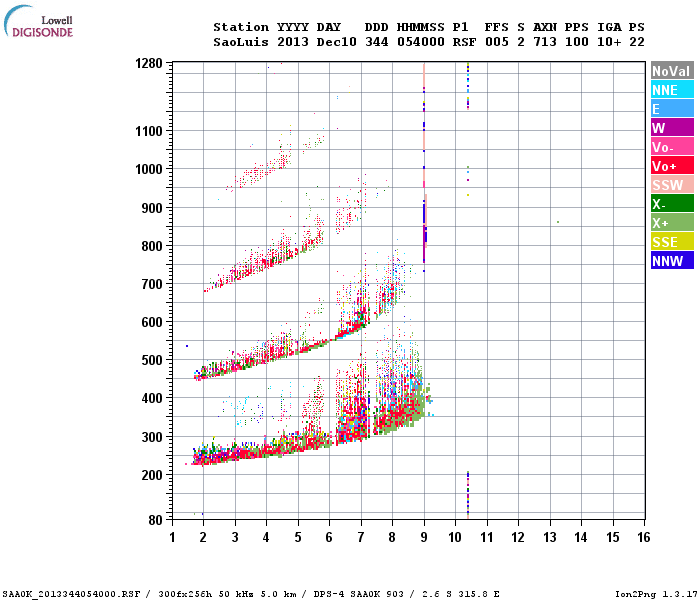Select the X+ light green legend swatch
700x600 pixels.
point(672,223)
